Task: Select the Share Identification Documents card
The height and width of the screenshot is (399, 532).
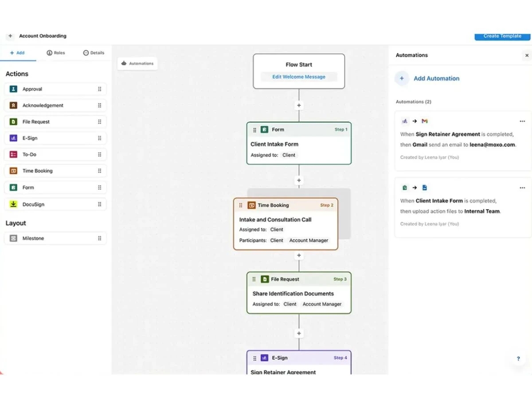Action: coord(299,293)
